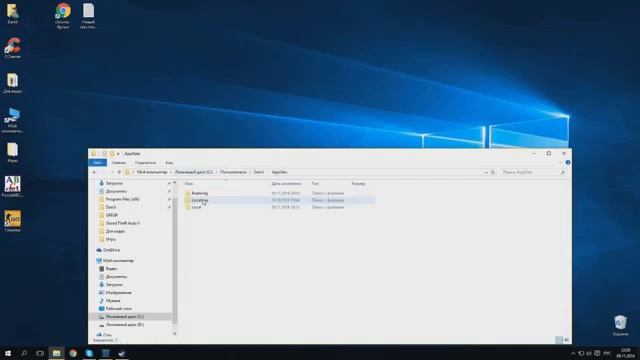Open the Файл ribbon tab
Screen dimensions: 640x360
pos(98,162)
